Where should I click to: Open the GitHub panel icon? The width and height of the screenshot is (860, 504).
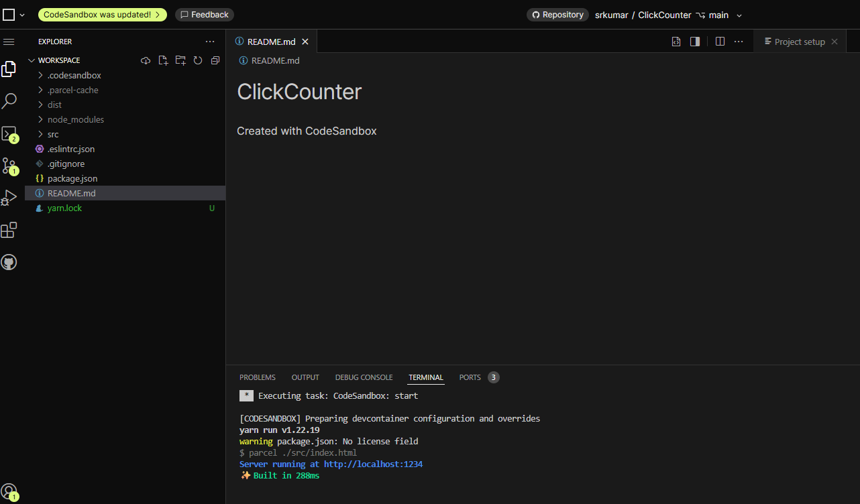(x=9, y=262)
